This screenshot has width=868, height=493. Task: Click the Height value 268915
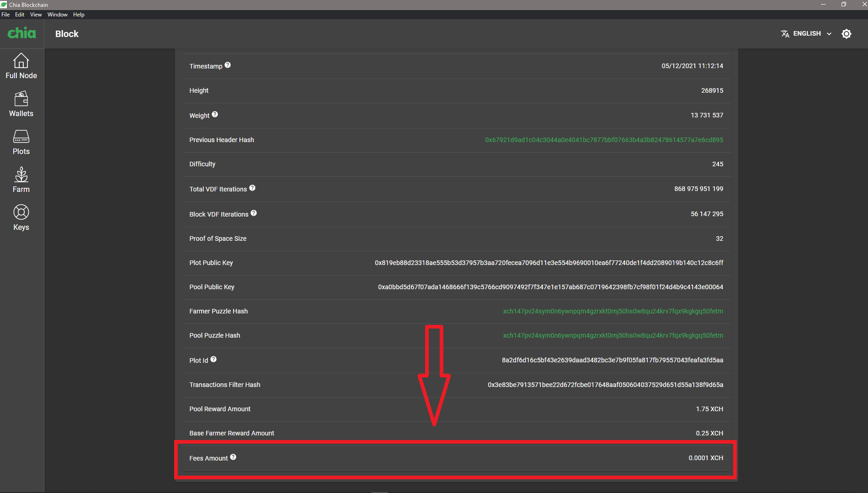pyautogui.click(x=712, y=90)
